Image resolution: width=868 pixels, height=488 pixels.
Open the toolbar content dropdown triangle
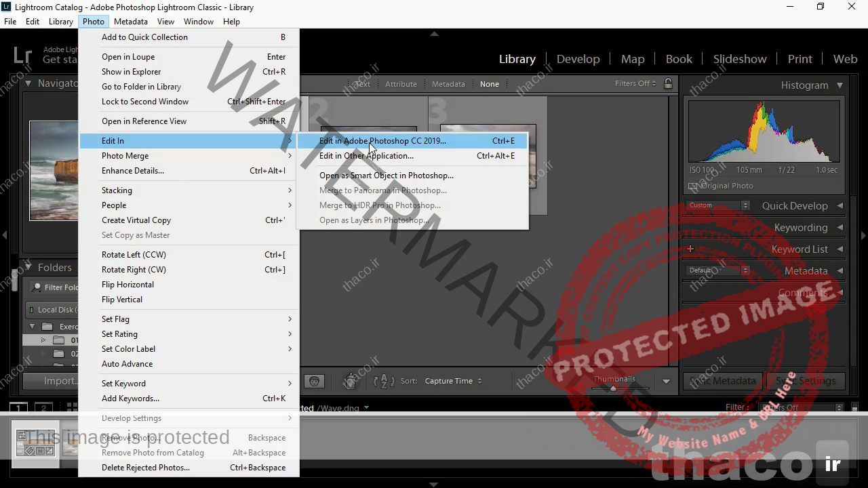pos(666,382)
